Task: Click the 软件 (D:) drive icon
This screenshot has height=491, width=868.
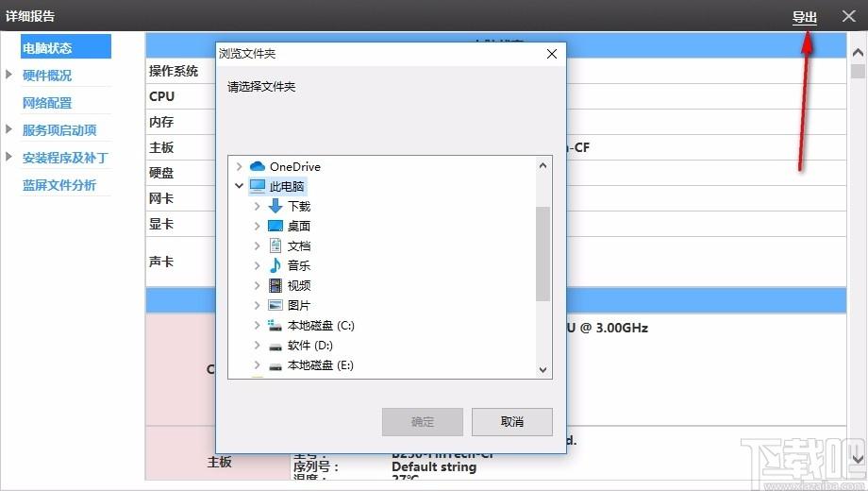Action: pos(275,347)
